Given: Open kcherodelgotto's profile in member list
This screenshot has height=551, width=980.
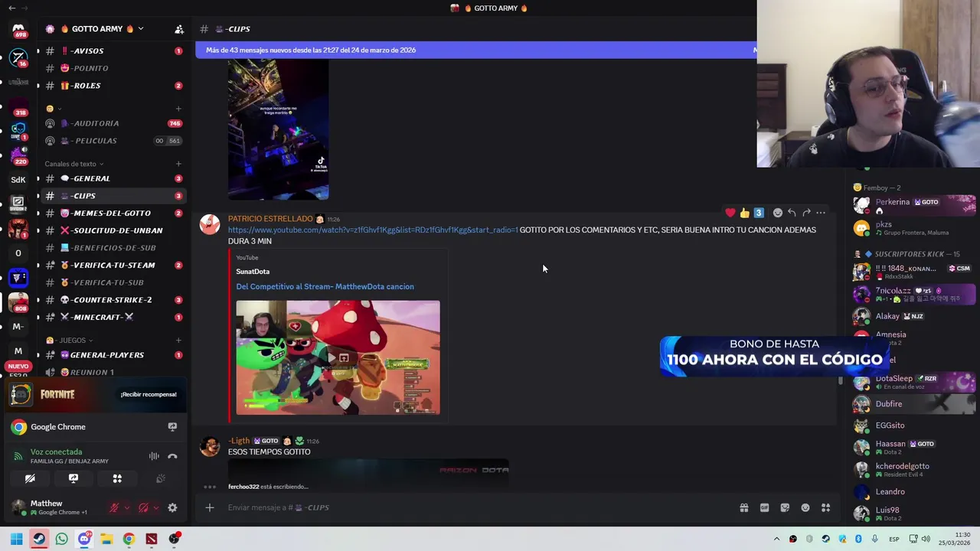Looking at the screenshot, I should coord(914,469).
